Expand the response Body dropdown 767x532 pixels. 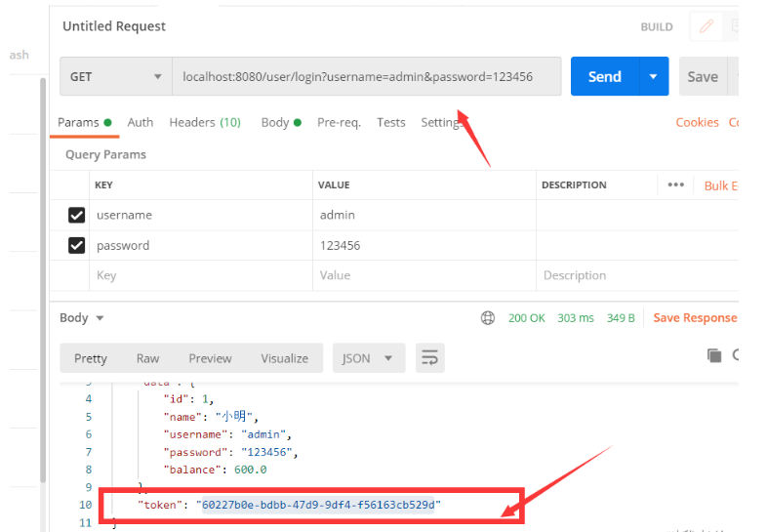click(81, 318)
